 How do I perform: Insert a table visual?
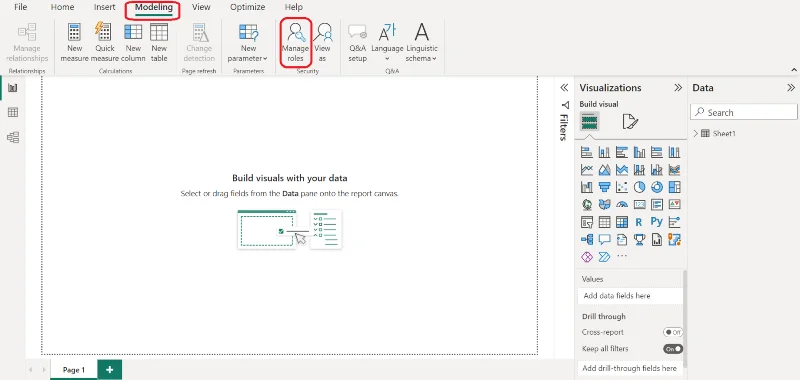click(605, 222)
